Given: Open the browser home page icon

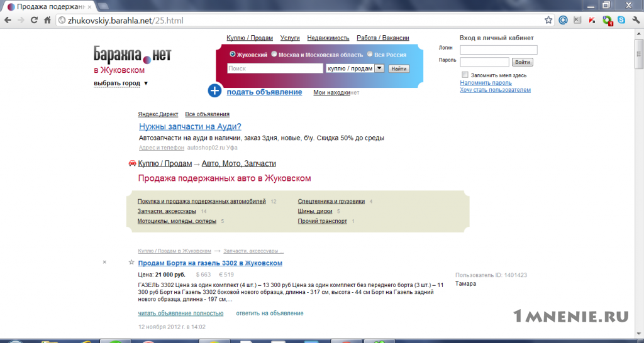Looking at the screenshot, I should (47, 19).
